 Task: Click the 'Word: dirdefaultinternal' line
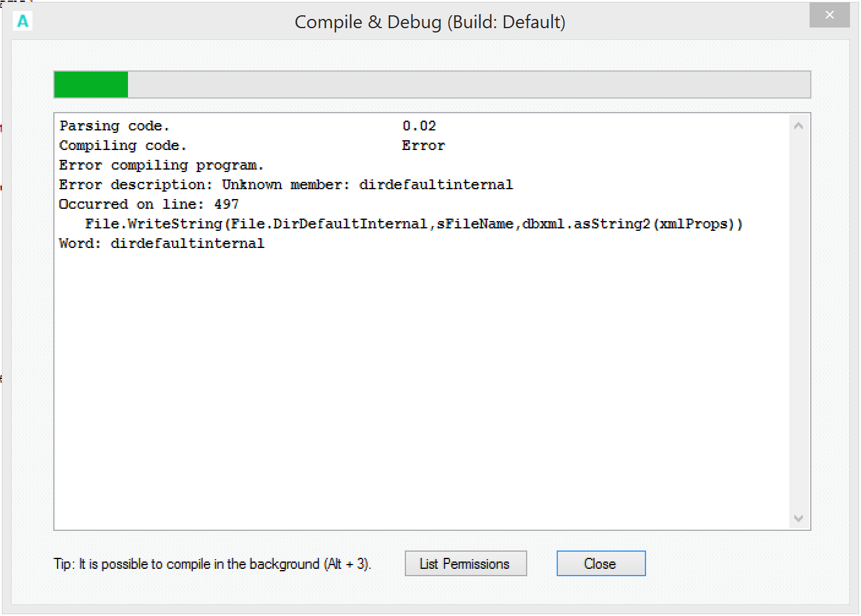tap(162, 244)
